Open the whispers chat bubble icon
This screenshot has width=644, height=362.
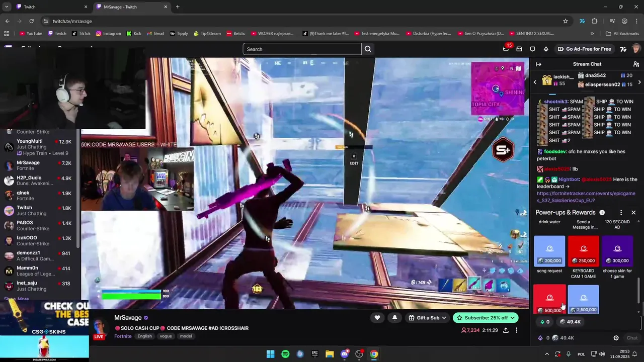point(532,49)
